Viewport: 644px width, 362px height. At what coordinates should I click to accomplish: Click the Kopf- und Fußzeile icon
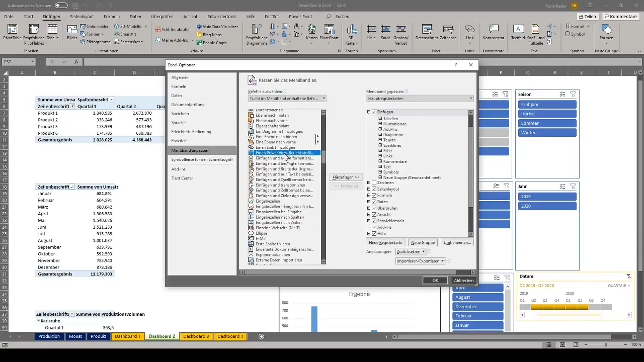tap(535, 34)
